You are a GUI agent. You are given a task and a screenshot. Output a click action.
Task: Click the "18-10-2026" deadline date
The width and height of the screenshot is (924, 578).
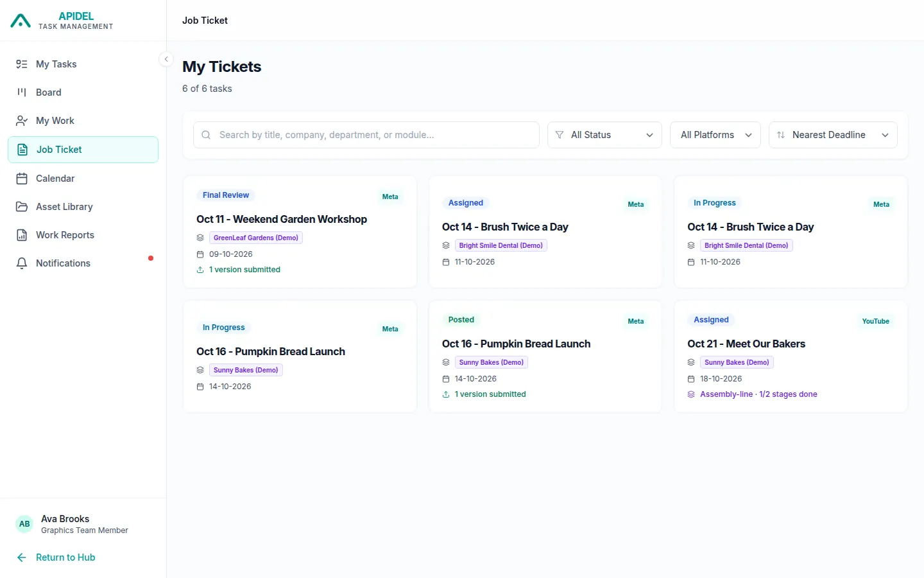pyautogui.click(x=721, y=379)
